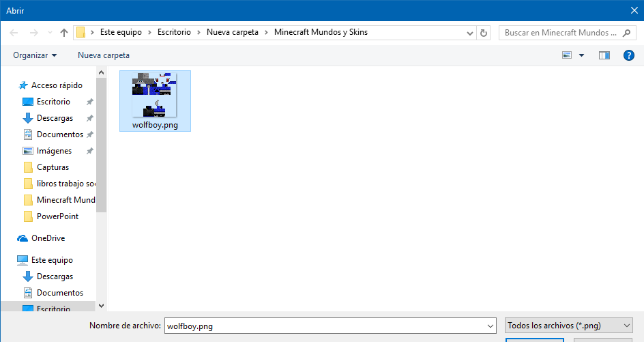This screenshot has height=342, width=644.
Task: Expand the view options dropdown arrow
Action: click(x=581, y=55)
